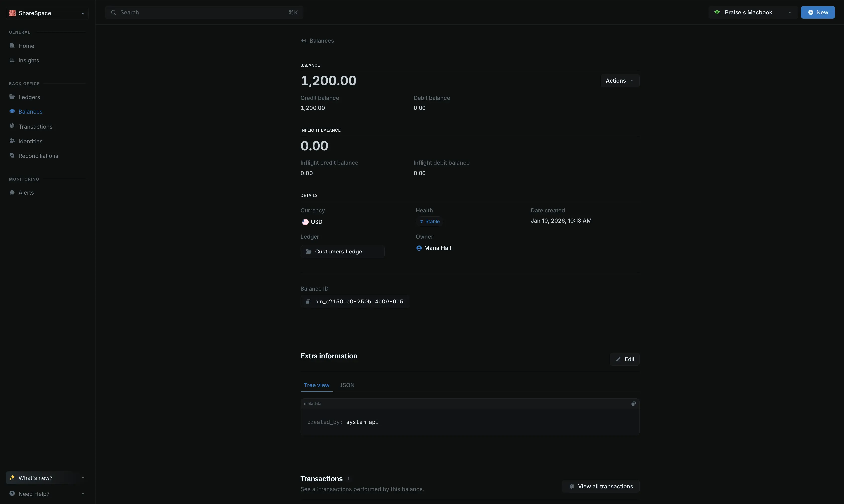Open the Actions dropdown menu
844x504 pixels.
coord(620,81)
